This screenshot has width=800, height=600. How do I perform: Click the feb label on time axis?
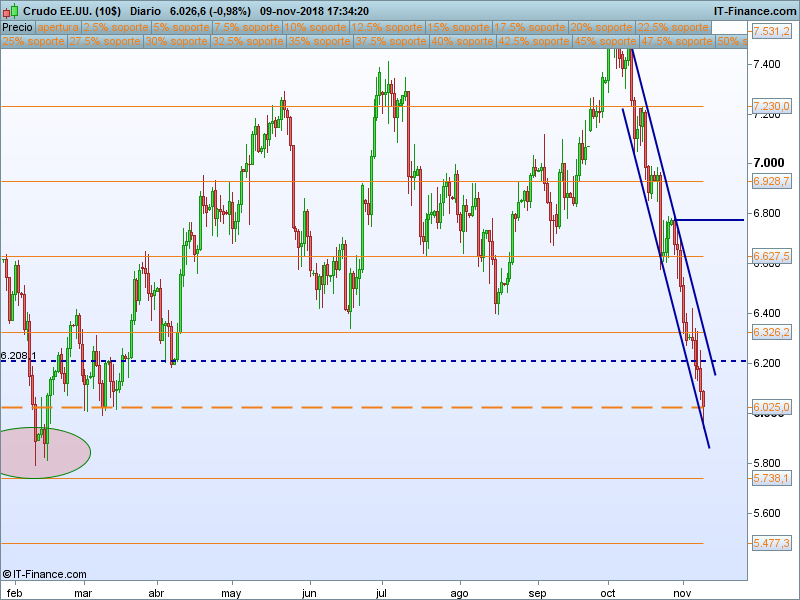(x=14, y=593)
